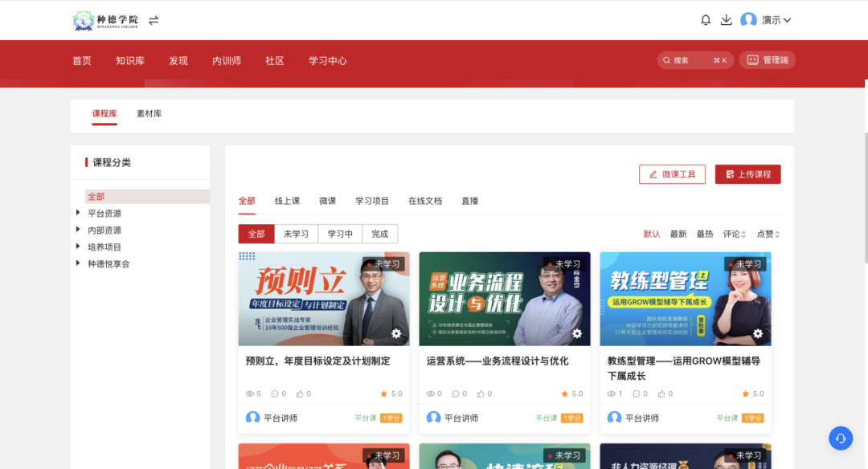Click the comment icon under 预则立 course
The image size is (868, 469).
pyautogui.click(x=275, y=394)
